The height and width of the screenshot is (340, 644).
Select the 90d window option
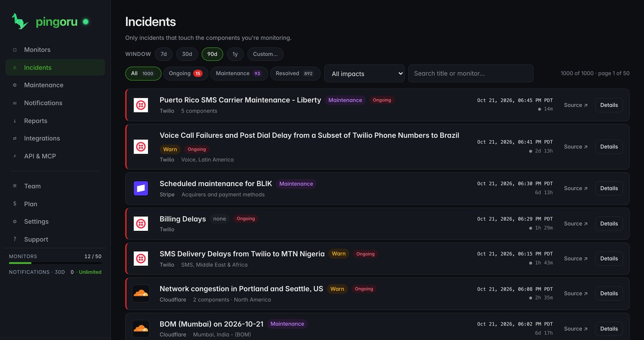click(x=212, y=54)
